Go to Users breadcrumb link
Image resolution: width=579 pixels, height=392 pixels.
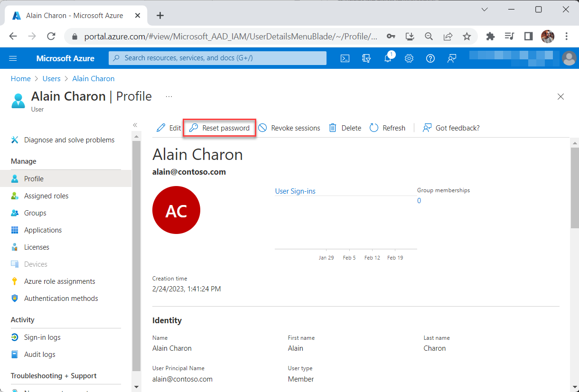coord(51,79)
